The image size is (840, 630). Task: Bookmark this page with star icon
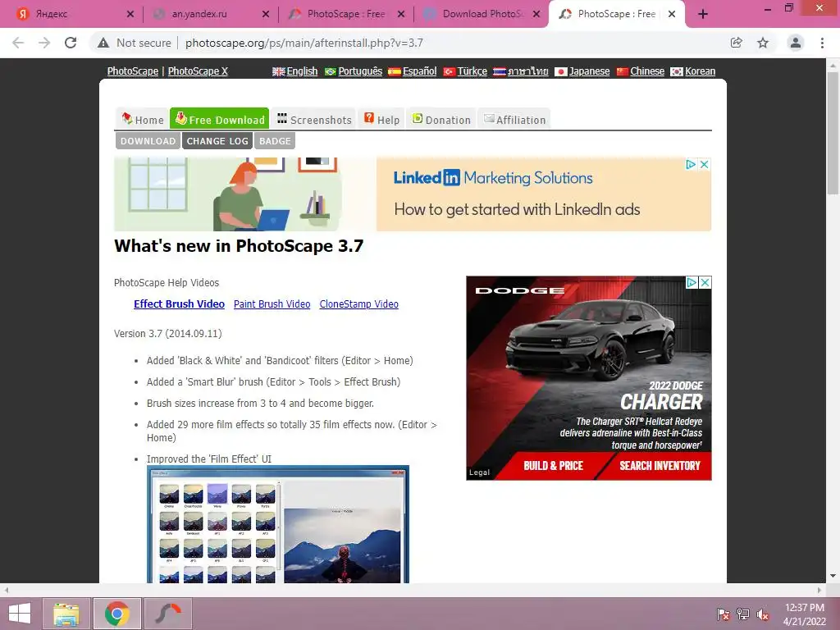point(763,43)
